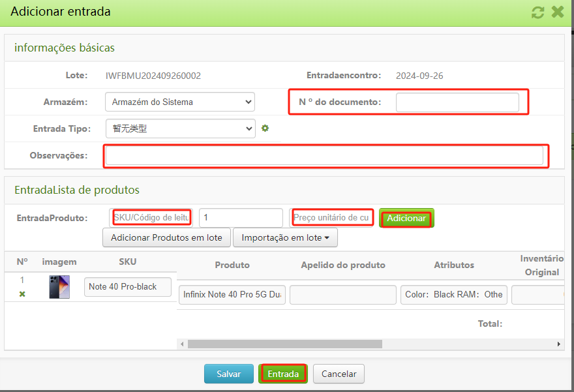Focus the N° do documento field

[457, 102]
